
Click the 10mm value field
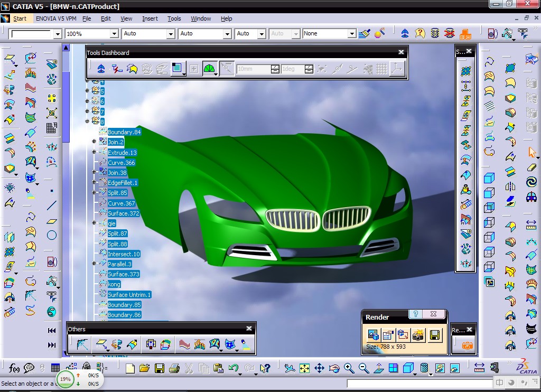click(254, 69)
